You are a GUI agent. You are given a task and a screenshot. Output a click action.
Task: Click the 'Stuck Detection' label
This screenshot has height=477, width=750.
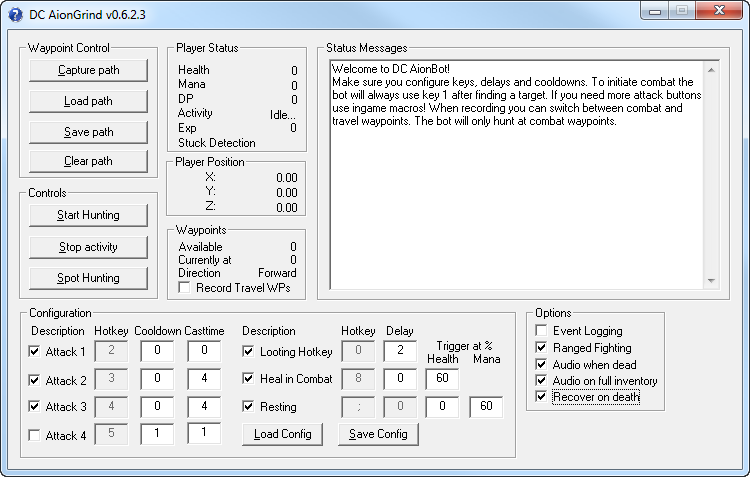click(x=217, y=143)
